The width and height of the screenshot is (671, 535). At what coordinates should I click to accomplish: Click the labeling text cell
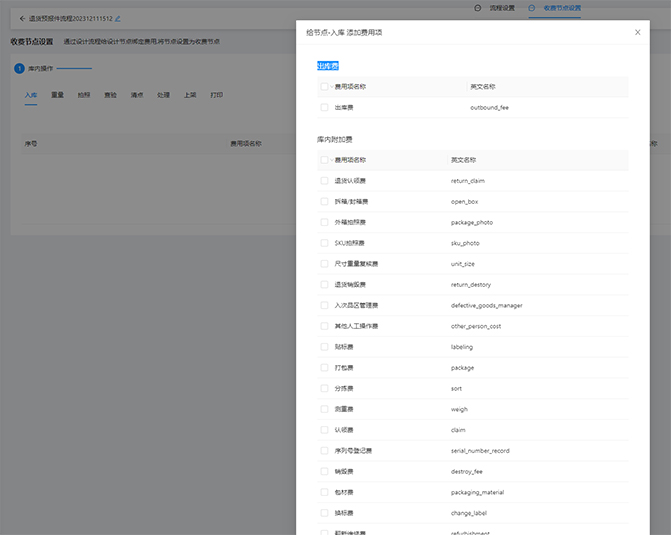(462, 347)
